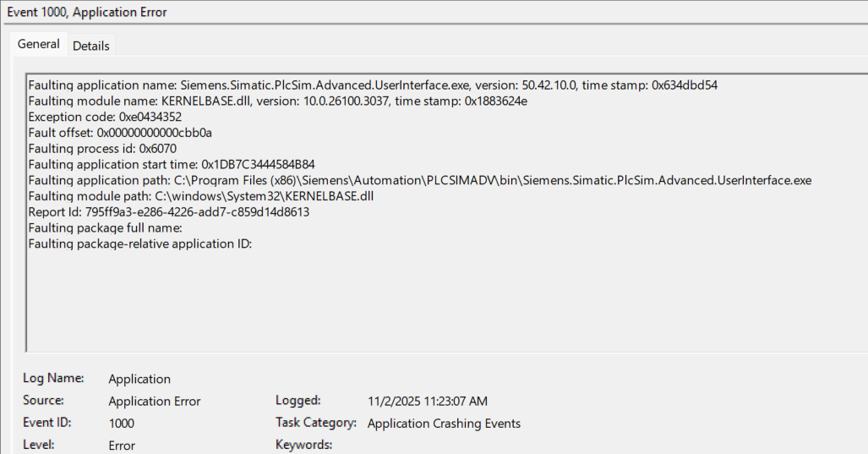Click the Faulting package full name line
The height and width of the screenshot is (454, 868).
[106, 227]
